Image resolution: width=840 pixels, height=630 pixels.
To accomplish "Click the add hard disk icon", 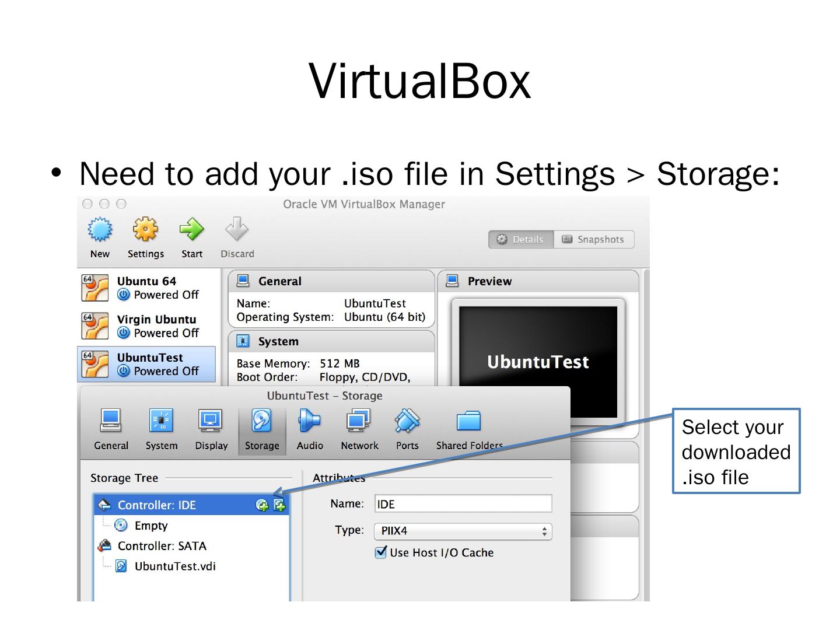I will (x=279, y=505).
